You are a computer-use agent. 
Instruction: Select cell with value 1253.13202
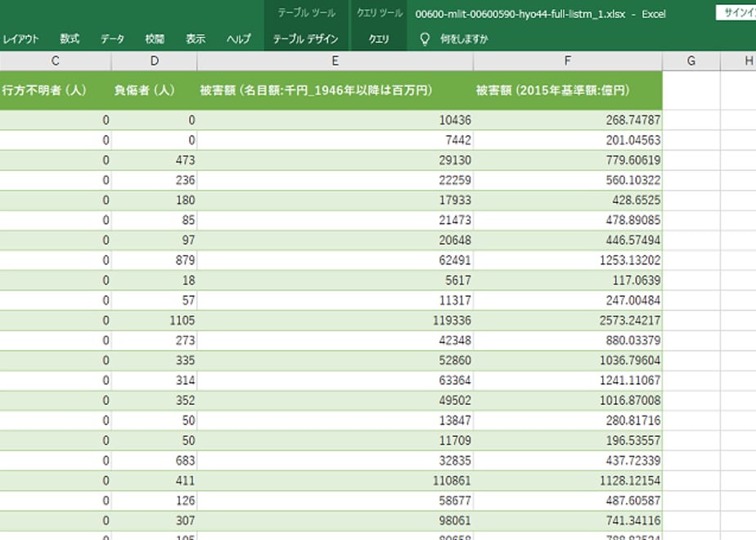(x=568, y=260)
